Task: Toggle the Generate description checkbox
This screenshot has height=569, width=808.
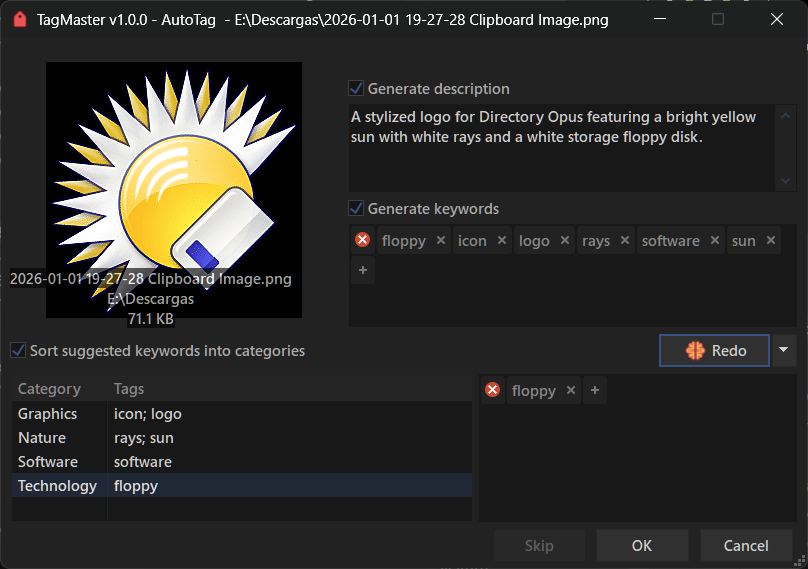Action: 356,89
